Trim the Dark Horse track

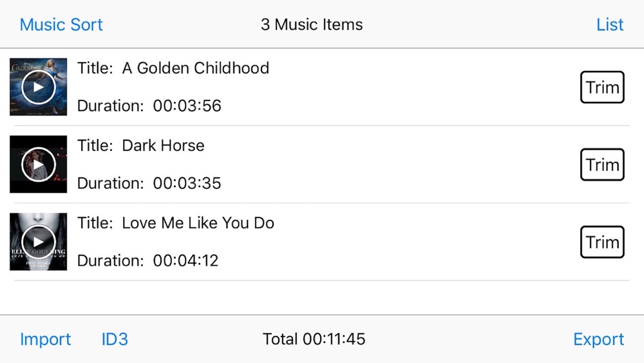click(602, 164)
